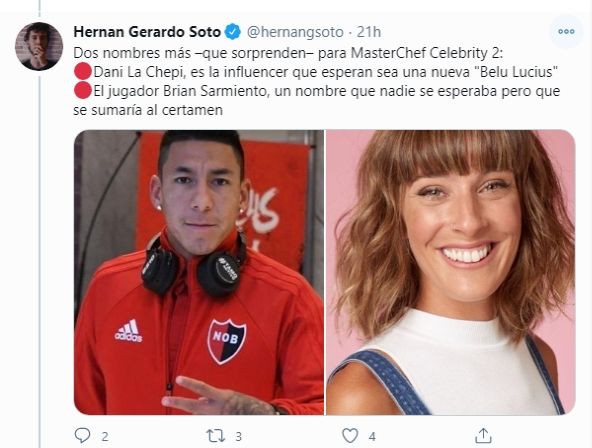Click the vertical thread line left of tweet
This screenshot has height=448, width=592.
39,259
